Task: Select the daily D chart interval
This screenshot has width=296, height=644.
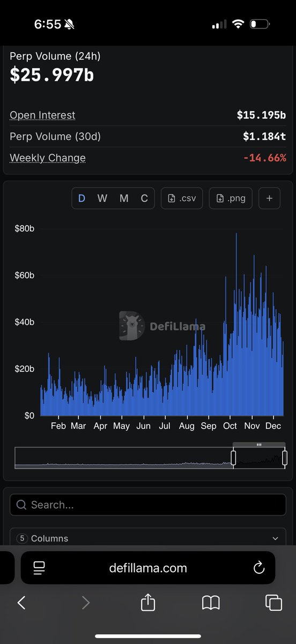Action: pos(82,198)
